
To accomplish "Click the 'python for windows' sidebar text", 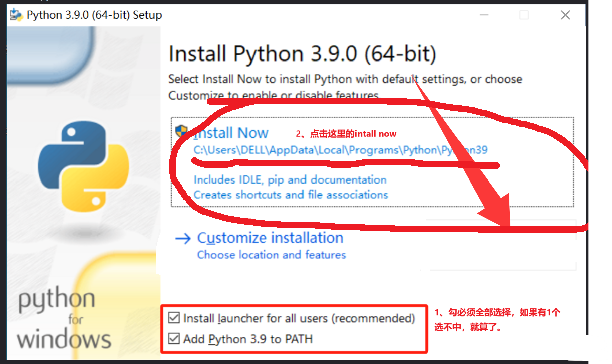I will [x=64, y=318].
